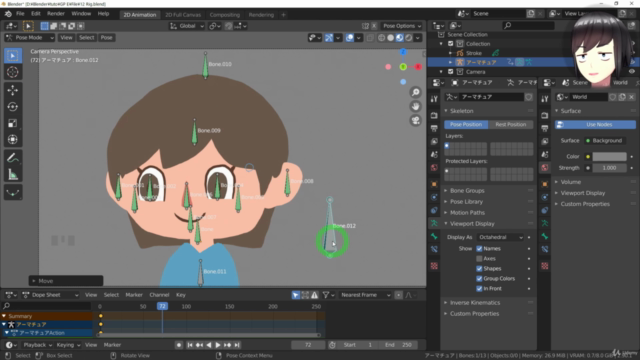Toggle Only Show Selected in Dope Sheet
This screenshot has height=360, width=640.
[x=296, y=295]
